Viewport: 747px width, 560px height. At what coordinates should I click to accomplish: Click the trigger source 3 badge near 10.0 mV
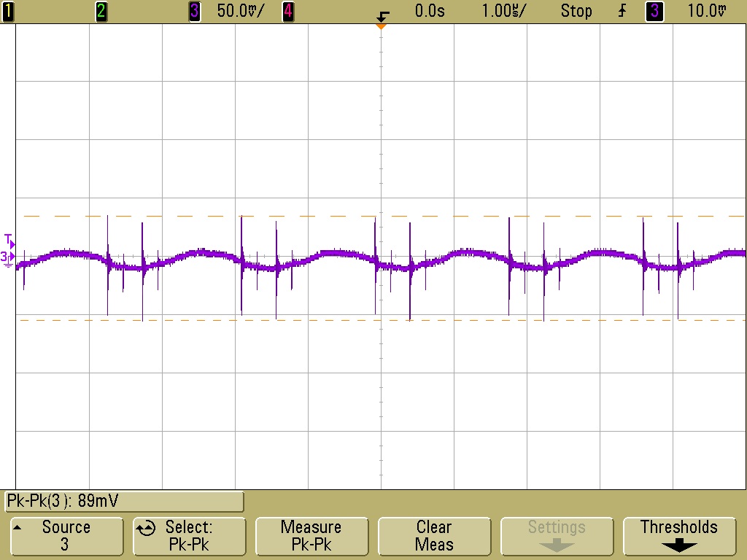coord(654,12)
